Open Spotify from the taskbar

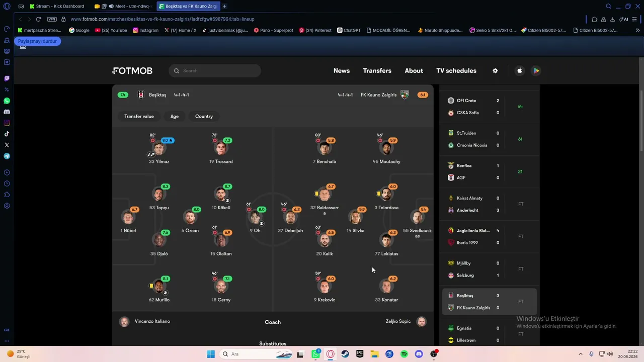[x=404, y=354]
